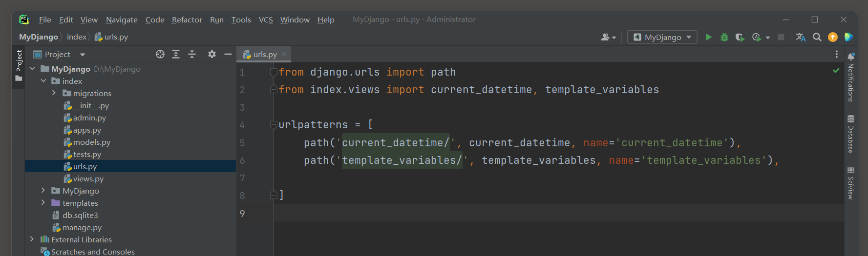This screenshot has height=256, width=868.
Task: Expand the migrations folder
Action: (x=54, y=93)
